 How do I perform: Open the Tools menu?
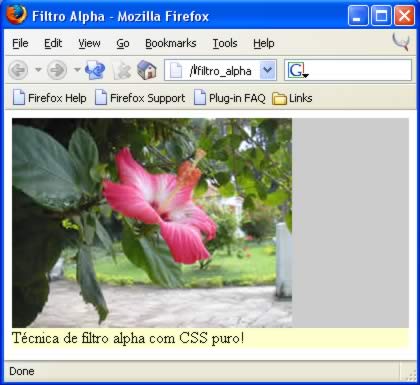pyautogui.click(x=225, y=43)
